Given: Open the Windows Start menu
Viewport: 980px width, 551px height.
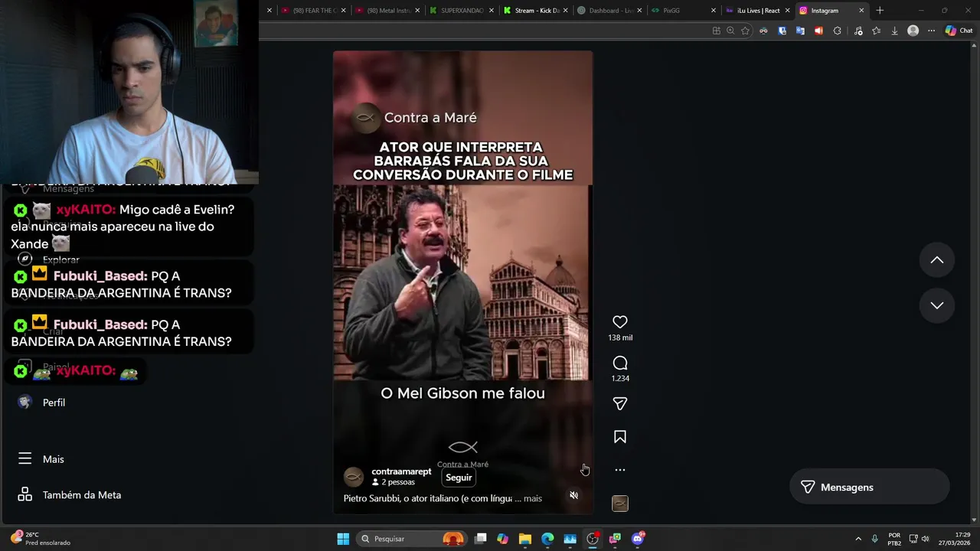Looking at the screenshot, I should tap(343, 539).
